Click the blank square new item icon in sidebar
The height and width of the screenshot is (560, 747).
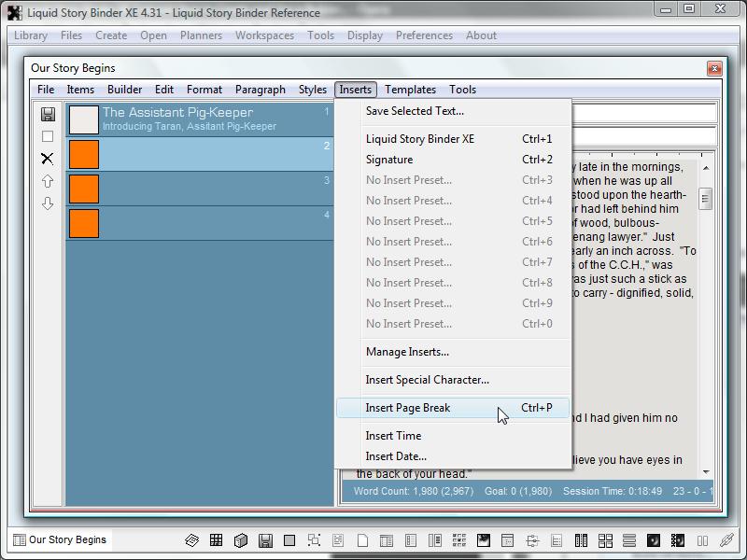click(48, 136)
